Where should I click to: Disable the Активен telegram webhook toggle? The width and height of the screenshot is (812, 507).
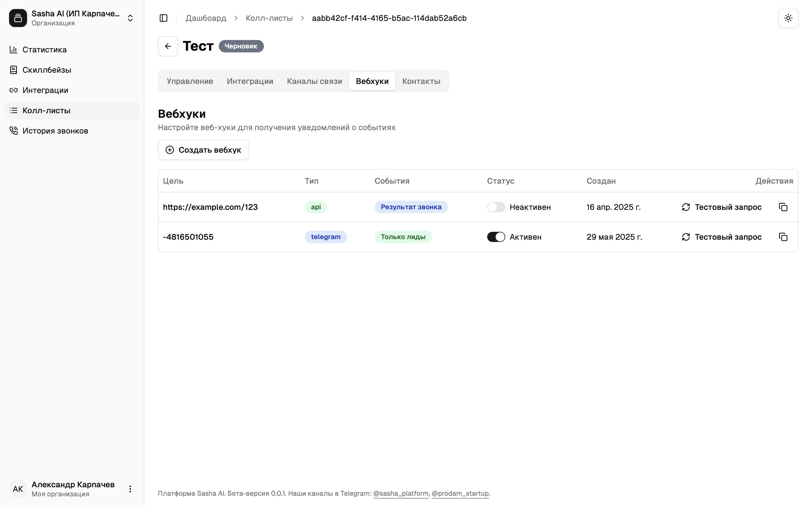click(x=496, y=237)
